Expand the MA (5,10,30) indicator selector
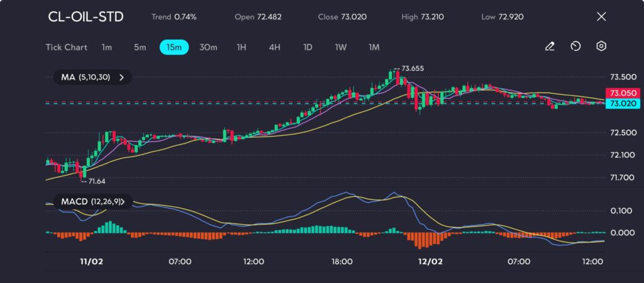This screenshot has width=644, height=283. 92,77
